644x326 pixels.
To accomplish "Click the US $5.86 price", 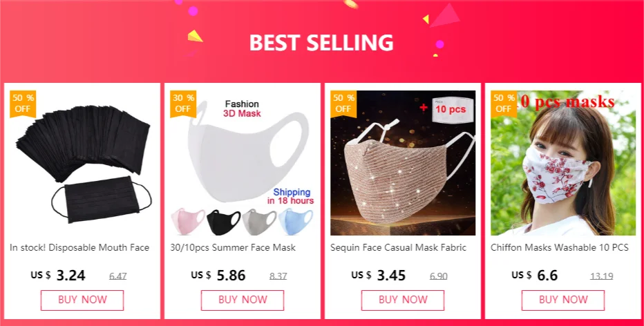I will pyautogui.click(x=218, y=276).
